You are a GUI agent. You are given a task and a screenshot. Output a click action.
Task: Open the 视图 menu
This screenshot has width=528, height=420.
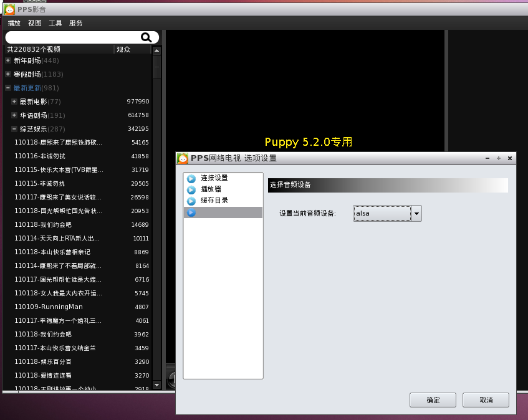tap(35, 23)
